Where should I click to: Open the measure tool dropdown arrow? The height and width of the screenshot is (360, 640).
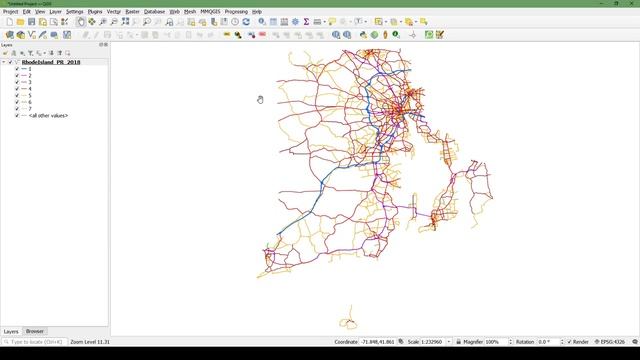[324, 22]
